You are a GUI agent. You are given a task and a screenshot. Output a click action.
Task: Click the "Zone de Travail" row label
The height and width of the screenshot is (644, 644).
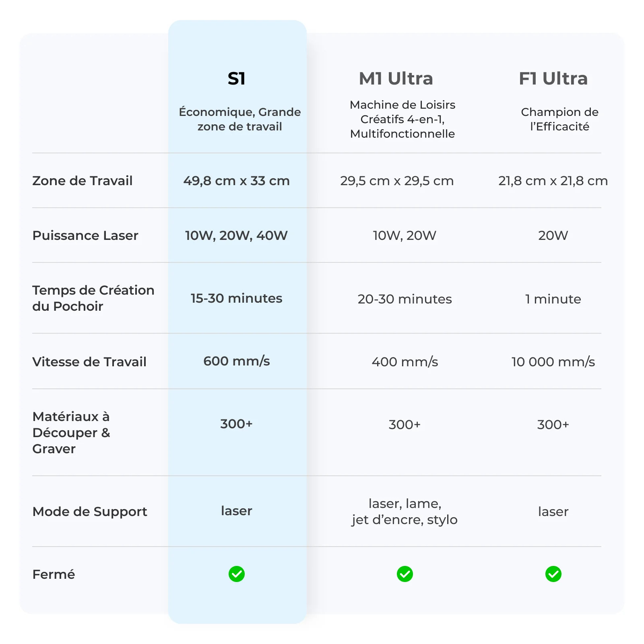pyautogui.click(x=83, y=181)
